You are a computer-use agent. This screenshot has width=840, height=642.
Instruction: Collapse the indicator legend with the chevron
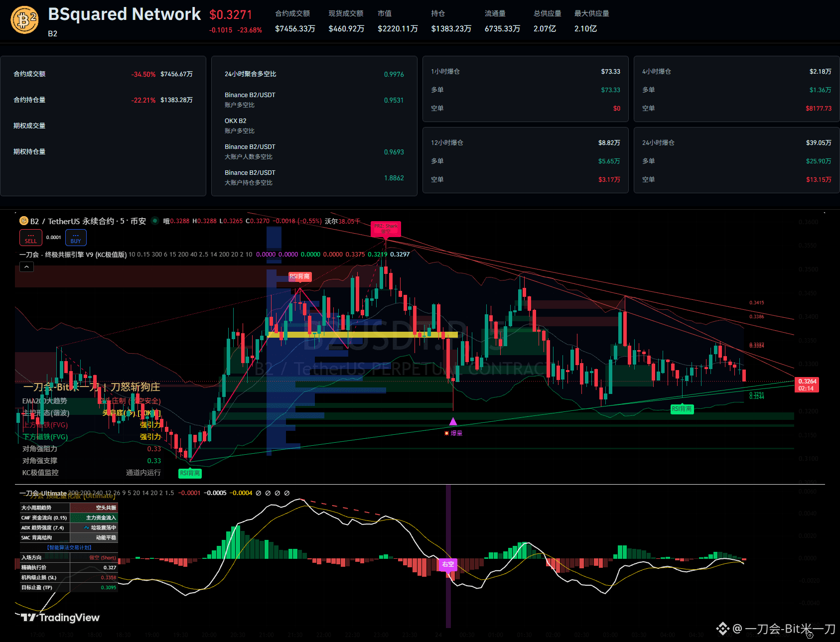(26, 267)
